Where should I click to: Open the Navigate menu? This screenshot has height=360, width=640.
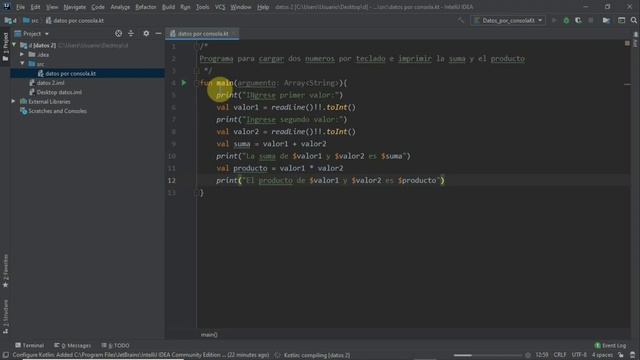click(x=75, y=7)
